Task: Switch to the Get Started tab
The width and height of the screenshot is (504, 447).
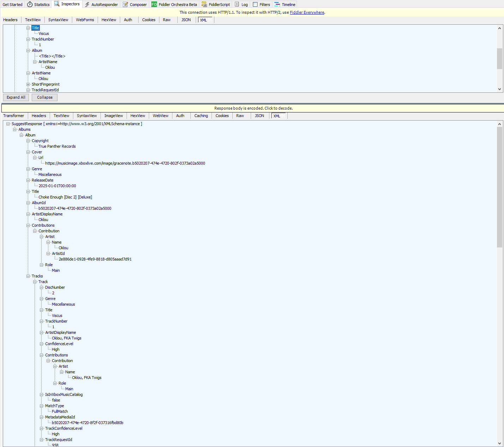Action: pos(12,5)
